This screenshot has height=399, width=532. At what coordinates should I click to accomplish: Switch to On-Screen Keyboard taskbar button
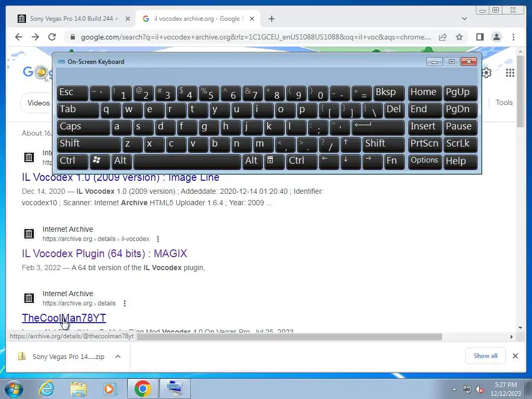click(175, 389)
